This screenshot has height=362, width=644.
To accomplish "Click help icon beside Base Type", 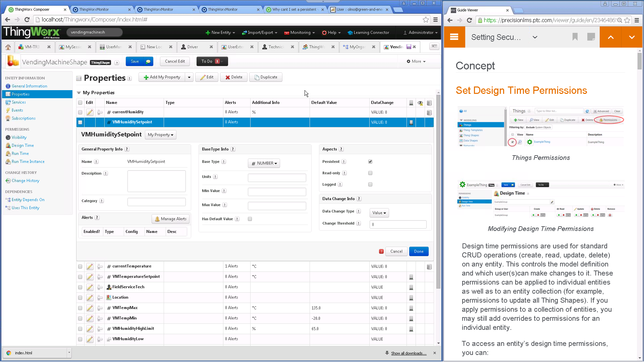I will (224, 162).
